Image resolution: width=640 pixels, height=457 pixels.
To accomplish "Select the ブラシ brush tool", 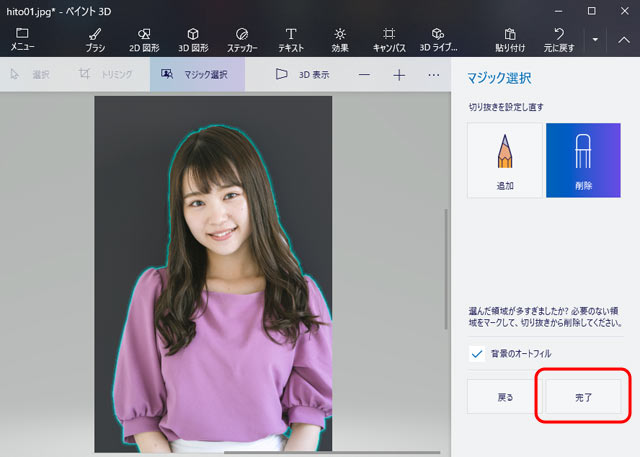I will tap(95, 40).
